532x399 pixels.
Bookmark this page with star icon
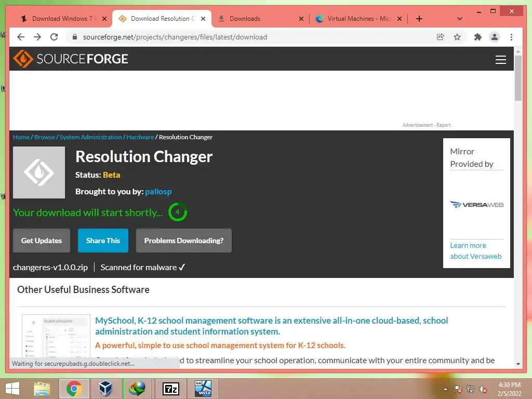point(457,37)
